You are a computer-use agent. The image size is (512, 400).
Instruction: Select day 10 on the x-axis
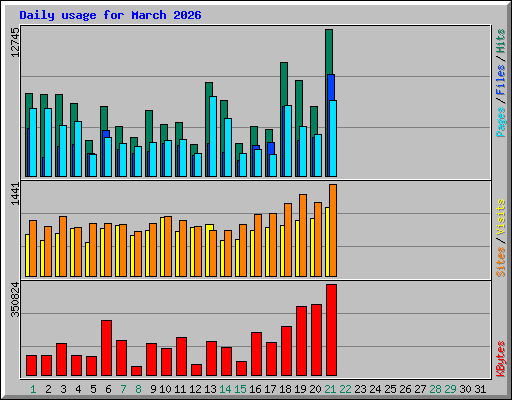[165, 389]
